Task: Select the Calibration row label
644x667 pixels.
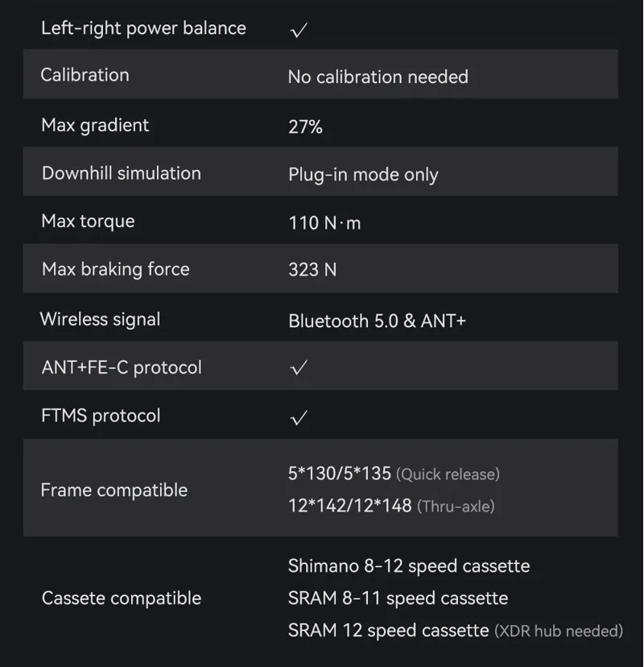Action: coord(85,75)
